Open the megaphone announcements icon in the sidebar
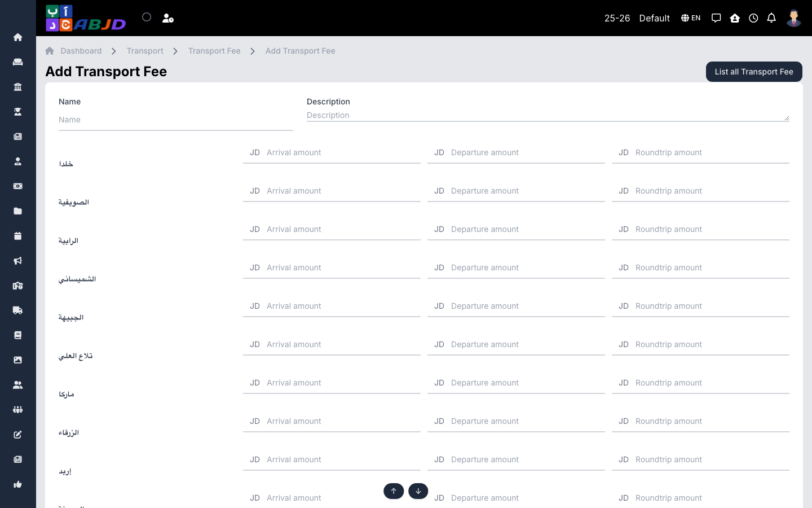Screen dimensions: 812x508 (18, 261)
